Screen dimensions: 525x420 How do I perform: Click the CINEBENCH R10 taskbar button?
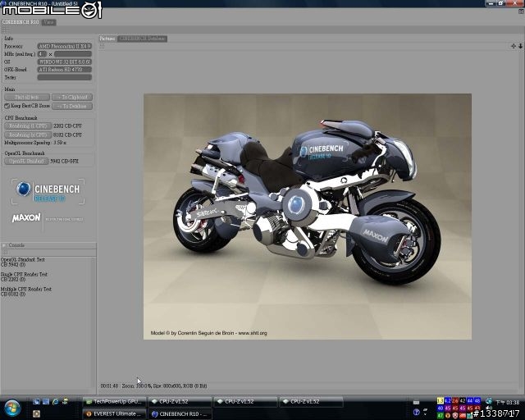click(x=180, y=414)
